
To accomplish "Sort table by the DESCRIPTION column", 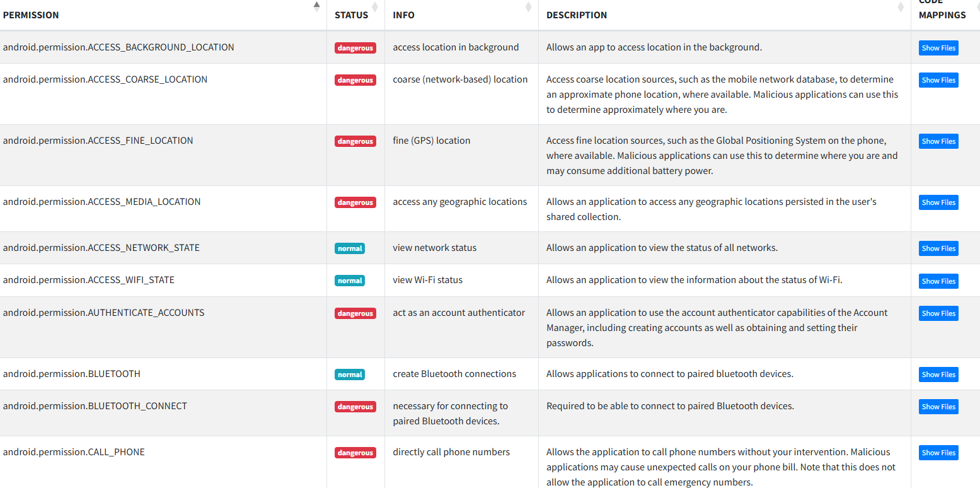I will [x=724, y=15].
